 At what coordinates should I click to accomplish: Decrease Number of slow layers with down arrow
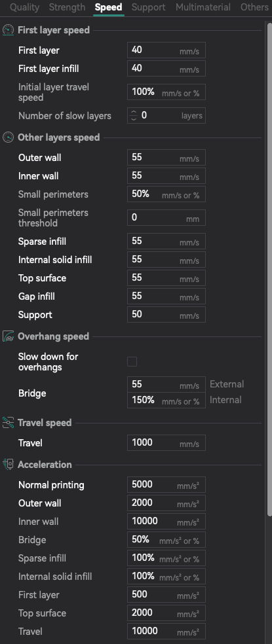tap(133, 119)
